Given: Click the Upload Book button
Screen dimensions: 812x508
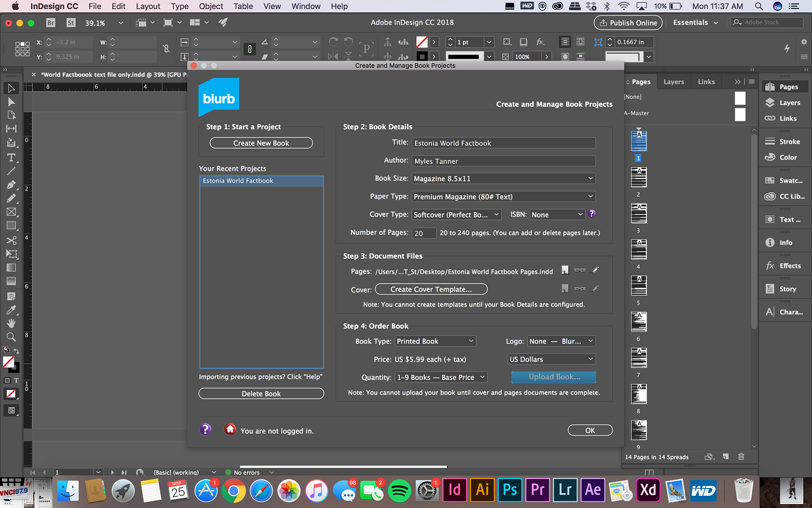Looking at the screenshot, I should click(554, 377).
